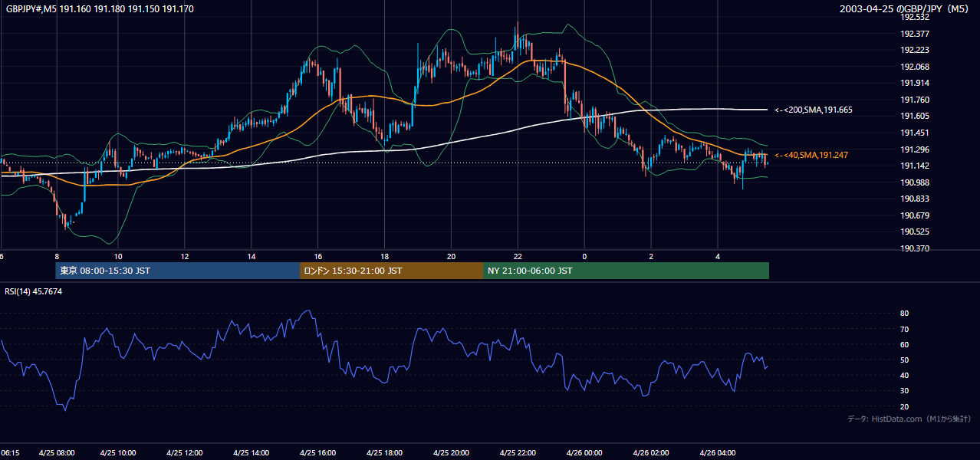Click price axis value 191.296
Image resolution: width=980 pixels, height=460 pixels.
(915, 149)
